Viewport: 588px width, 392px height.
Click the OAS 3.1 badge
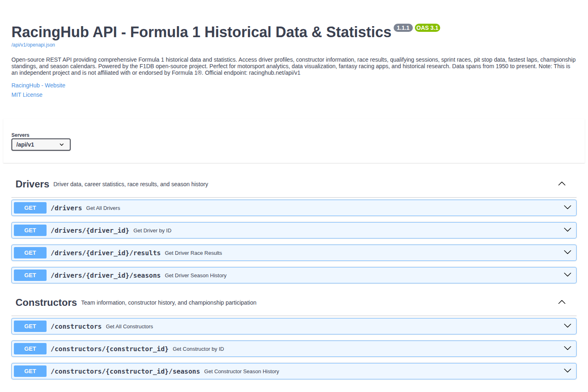(x=428, y=28)
